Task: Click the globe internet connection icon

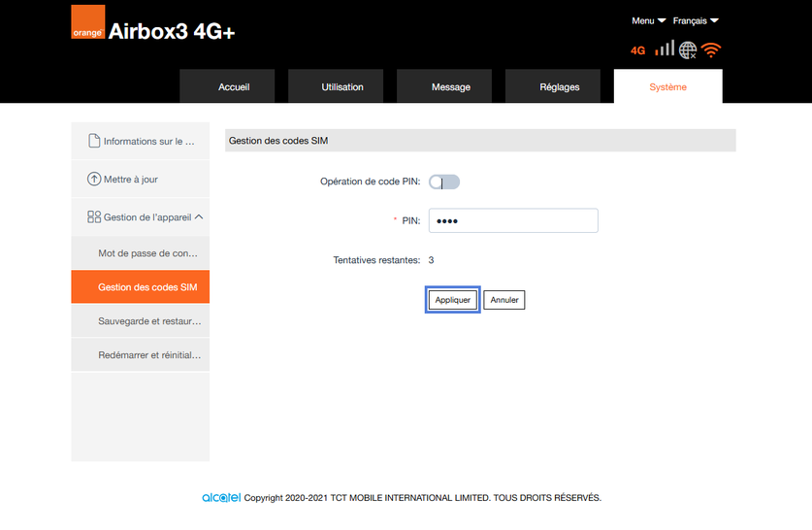Action: click(688, 50)
